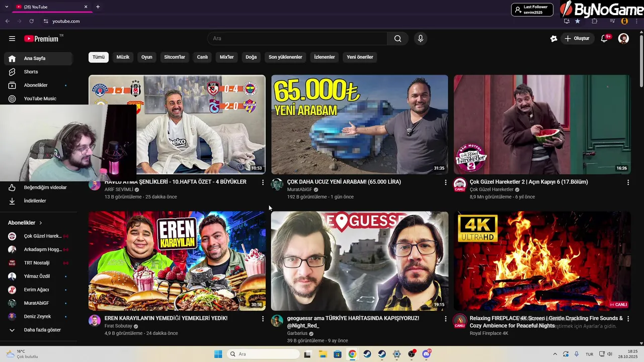The height and width of the screenshot is (362, 644).
Task: Open the account avatar menu
Action: tap(623, 39)
